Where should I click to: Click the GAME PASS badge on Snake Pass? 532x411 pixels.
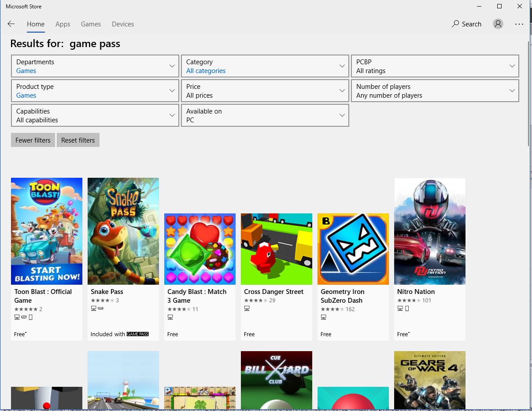tap(138, 334)
